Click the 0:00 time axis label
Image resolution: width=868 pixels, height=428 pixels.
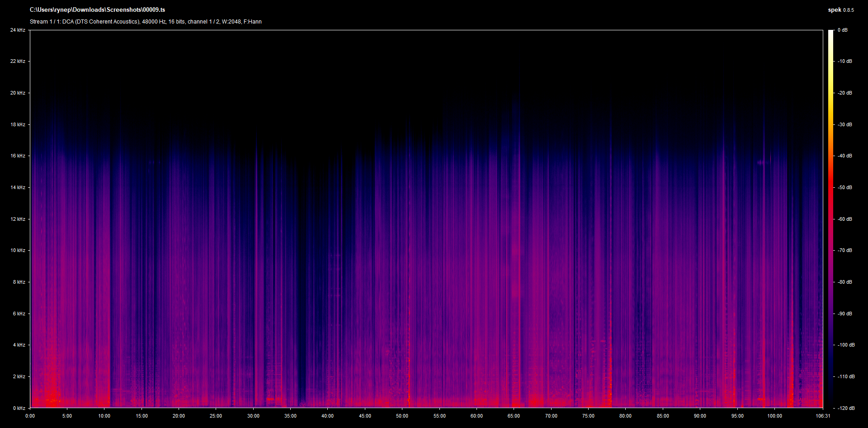click(x=30, y=416)
